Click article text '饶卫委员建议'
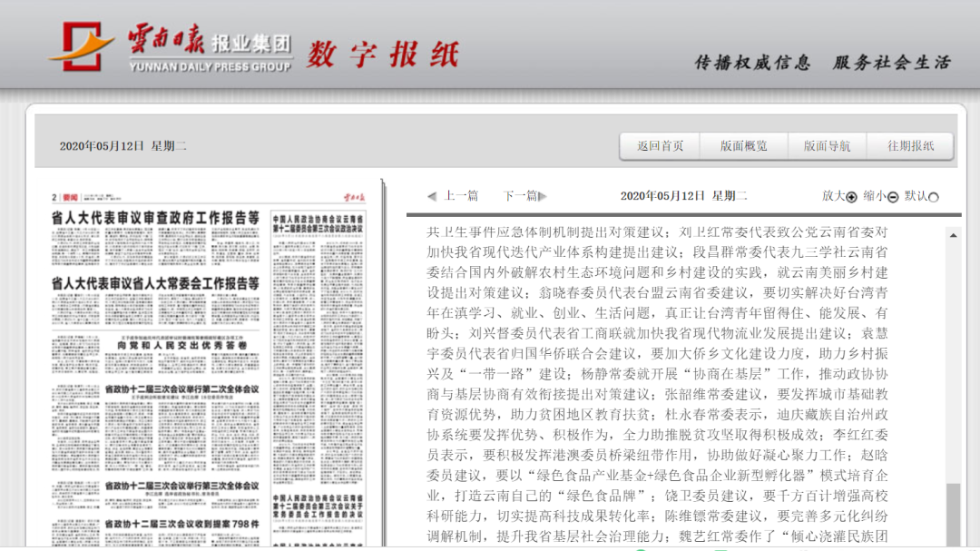This screenshot has width=980, height=551. tap(706, 496)
